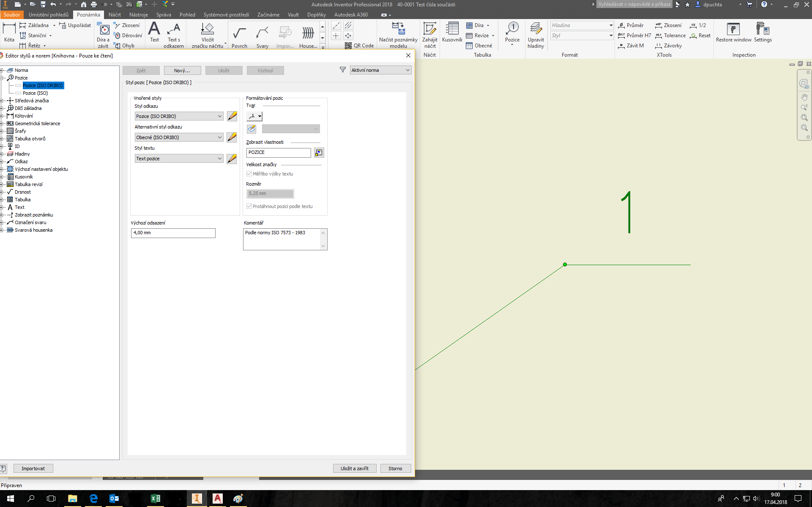Viewport: 812px width, 507px height.
Task: Toggle Protáhnout pozici podle textu checkbox
Action: pos(249,206)
